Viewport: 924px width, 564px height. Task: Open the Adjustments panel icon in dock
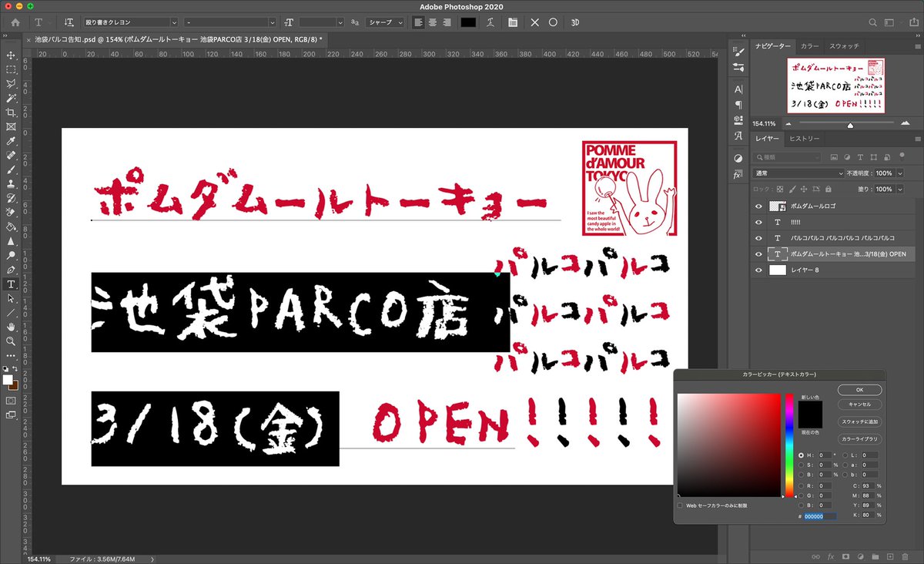point(738,158)
